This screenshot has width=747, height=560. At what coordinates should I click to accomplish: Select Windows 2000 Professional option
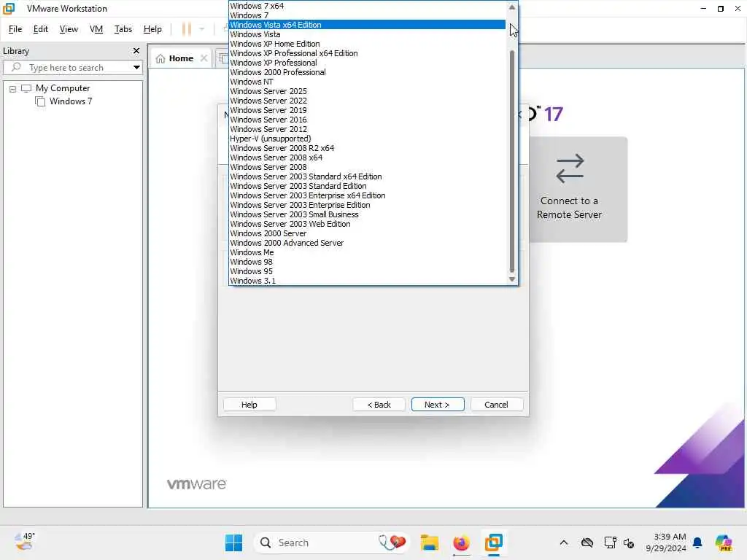coord(367,72)
